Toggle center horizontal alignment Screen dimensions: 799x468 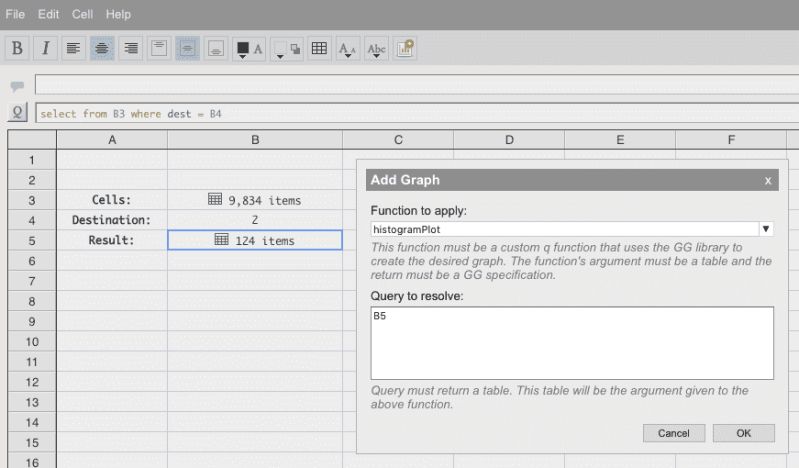coord(102,48)
